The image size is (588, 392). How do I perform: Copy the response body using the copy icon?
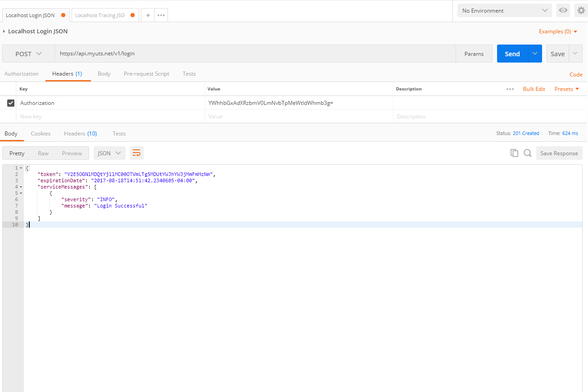coord(514,153)
